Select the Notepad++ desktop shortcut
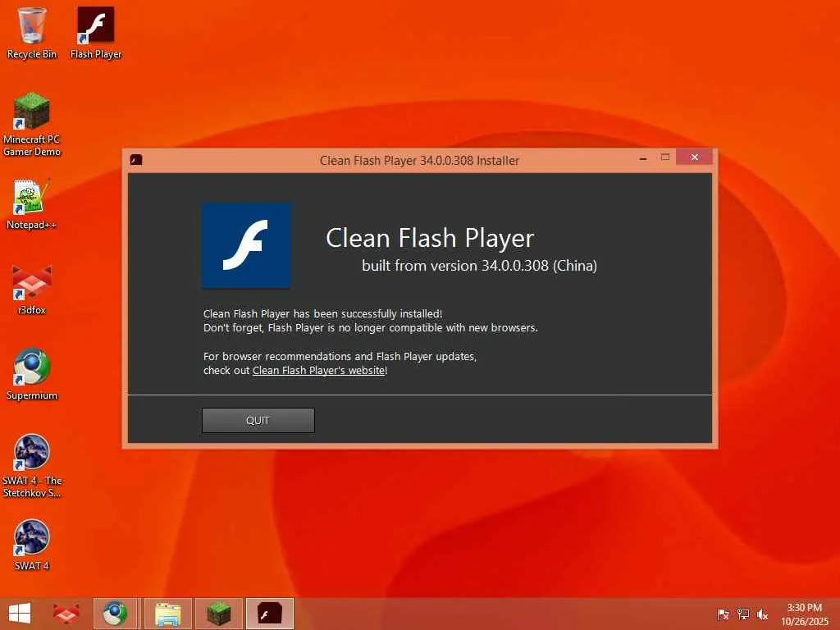 [32, 204]
